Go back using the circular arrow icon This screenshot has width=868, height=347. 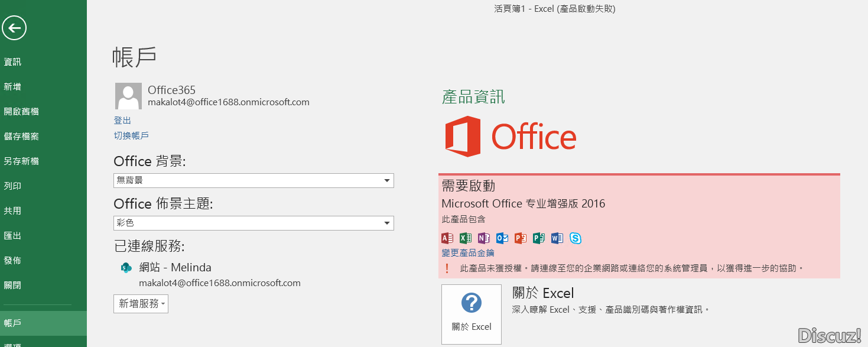(14, 27)
